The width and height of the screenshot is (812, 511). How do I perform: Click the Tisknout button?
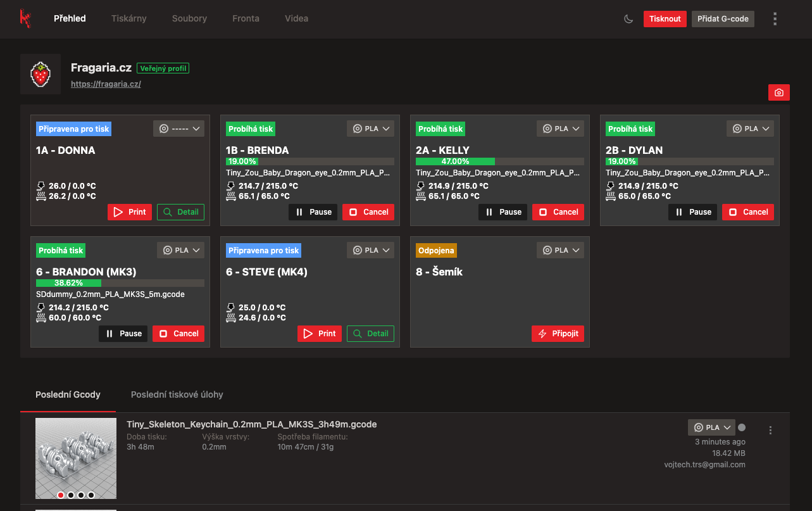coord(665,19)
